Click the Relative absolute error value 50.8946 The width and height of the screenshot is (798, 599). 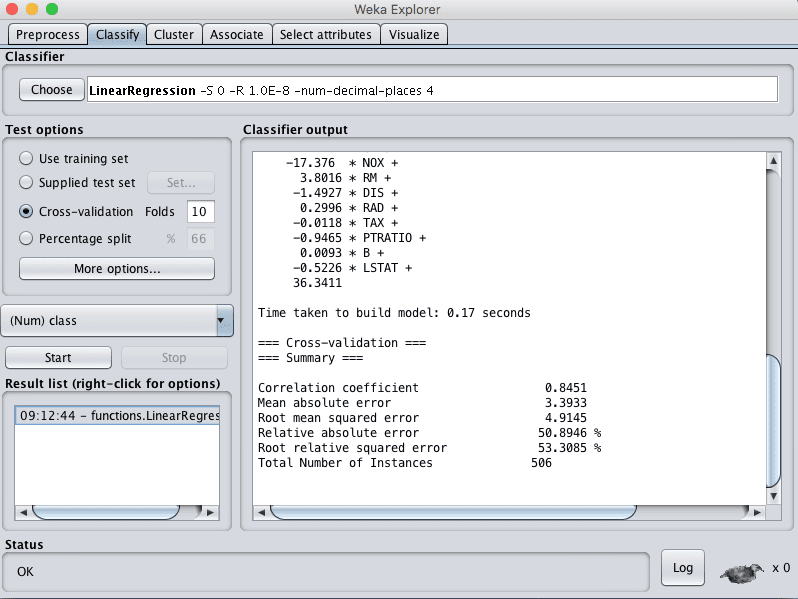click(x=562, y=433)
